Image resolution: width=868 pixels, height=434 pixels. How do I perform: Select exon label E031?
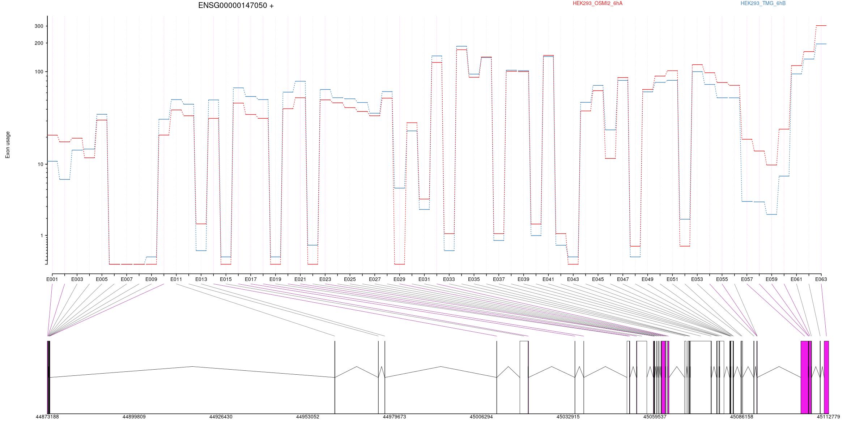click(x=424, y=279)
